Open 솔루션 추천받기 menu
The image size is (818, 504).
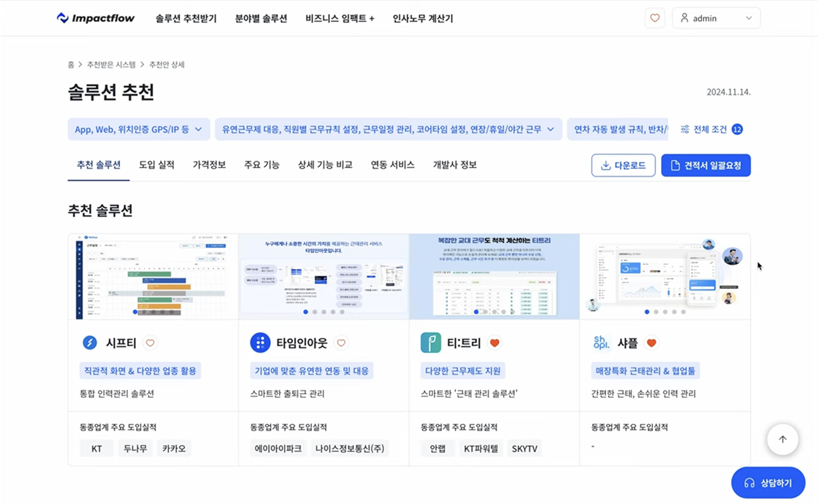pyautogui.click(x=186, y=18)
